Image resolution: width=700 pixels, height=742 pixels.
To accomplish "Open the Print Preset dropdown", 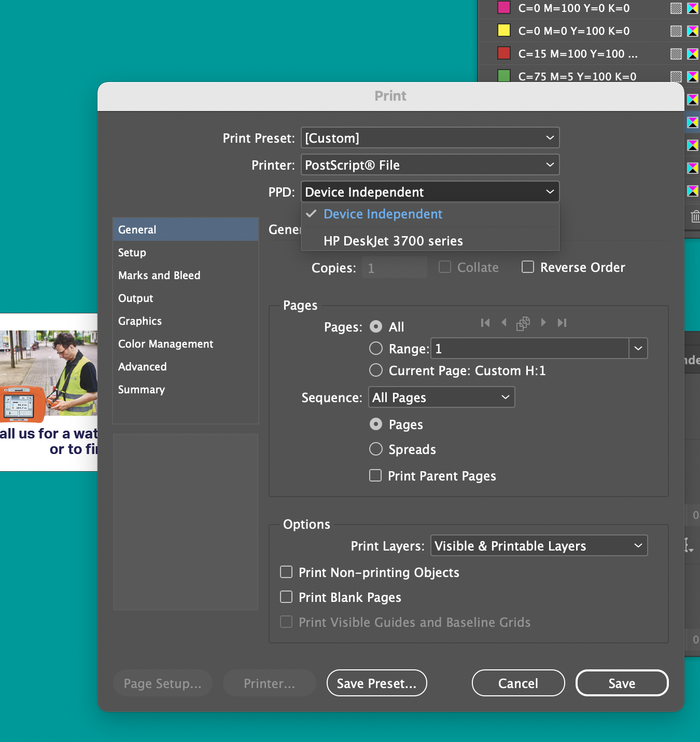I will (429, 138).
